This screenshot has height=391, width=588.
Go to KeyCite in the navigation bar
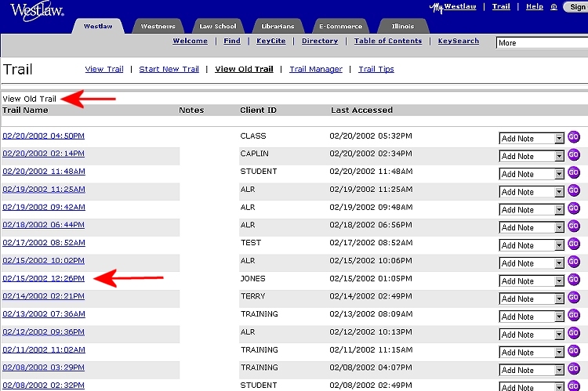271,41
